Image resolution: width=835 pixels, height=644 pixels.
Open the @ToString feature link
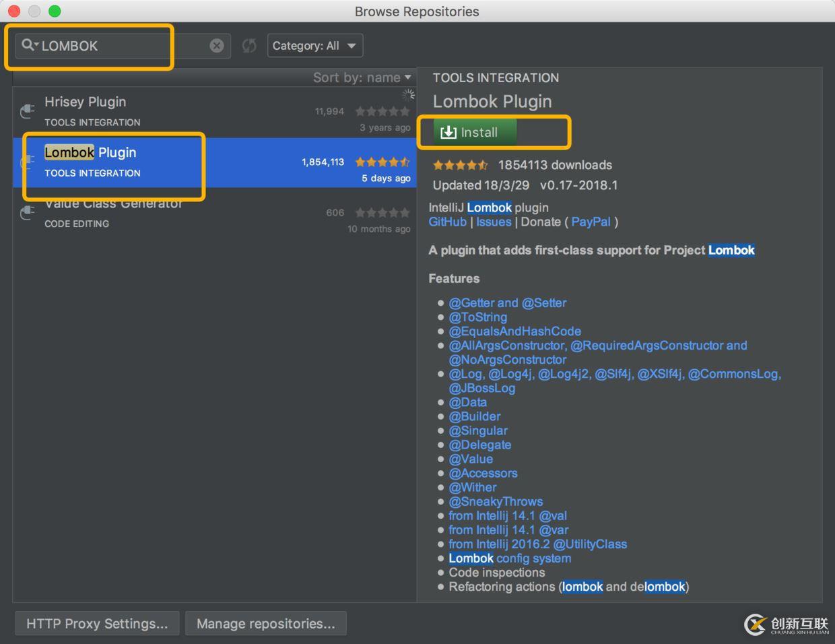point(478,317)
